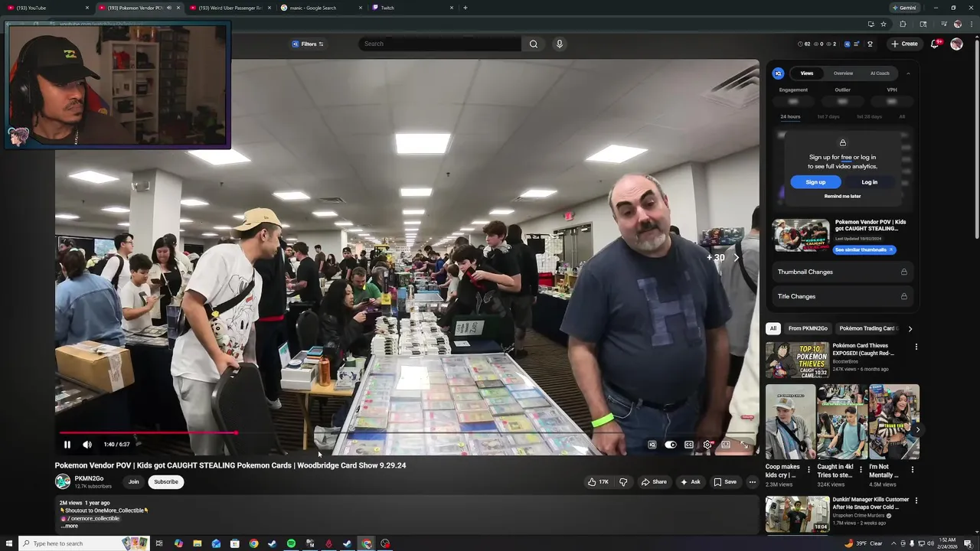The height and width of the screenshot is (551, 980).
Task: Open YouTube notifications bell
Action: click(934, 44)
